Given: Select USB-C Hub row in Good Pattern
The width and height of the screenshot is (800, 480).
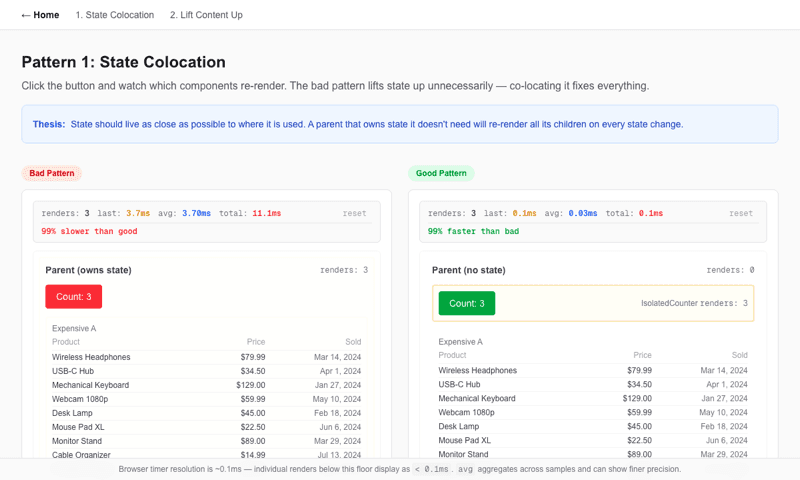Looking at the screenshot, I should 593,384.
